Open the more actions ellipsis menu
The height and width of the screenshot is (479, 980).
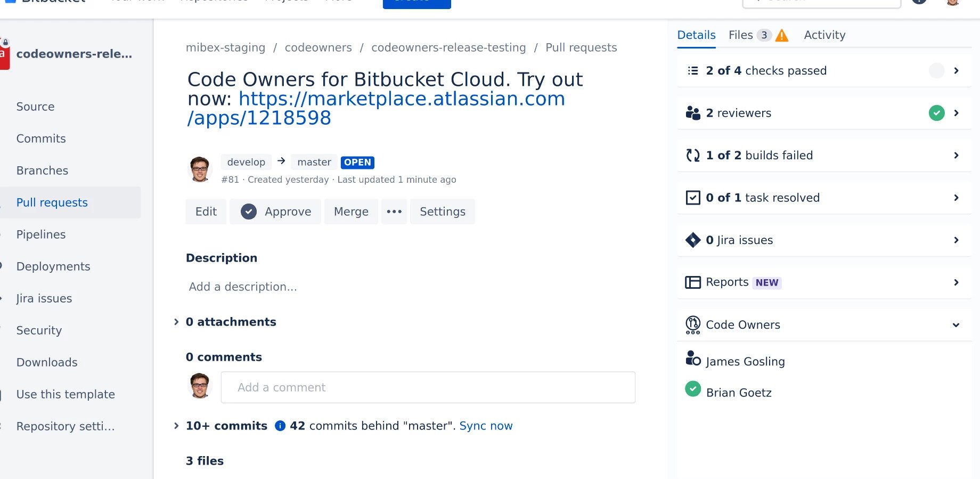click(394, 212)
